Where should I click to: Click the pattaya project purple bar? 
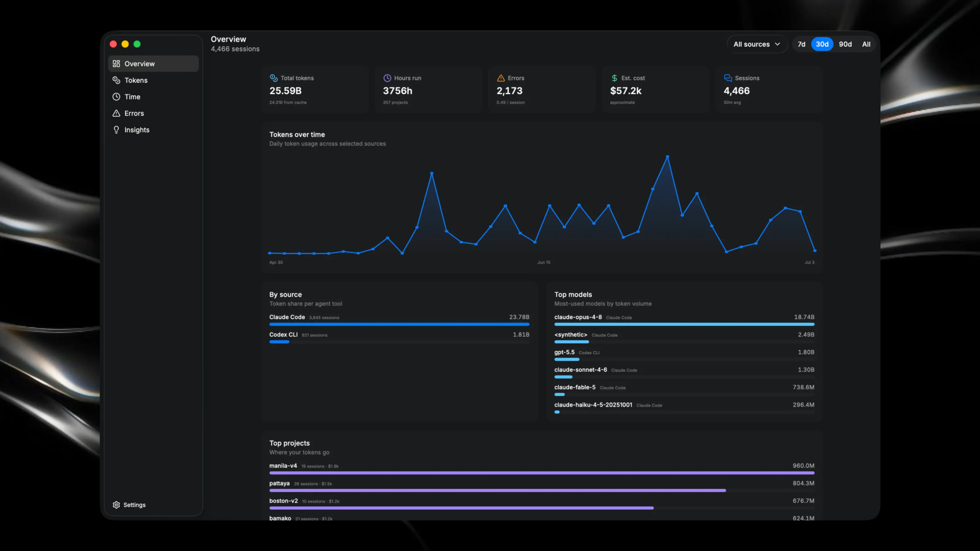click(498, 490)
